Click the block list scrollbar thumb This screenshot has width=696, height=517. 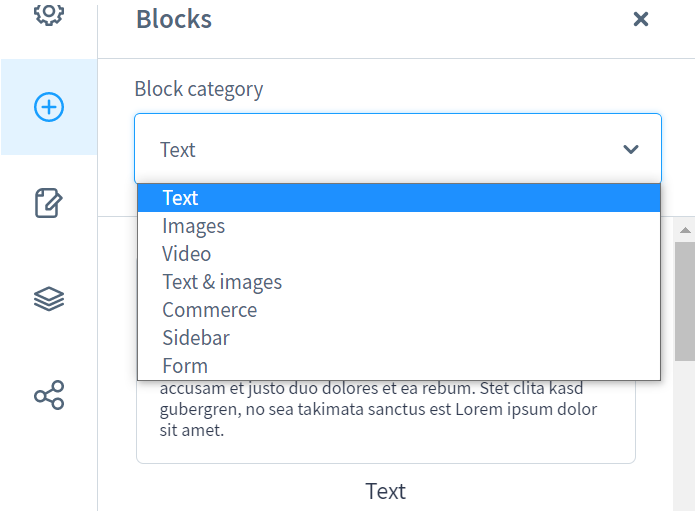[686, 300]
